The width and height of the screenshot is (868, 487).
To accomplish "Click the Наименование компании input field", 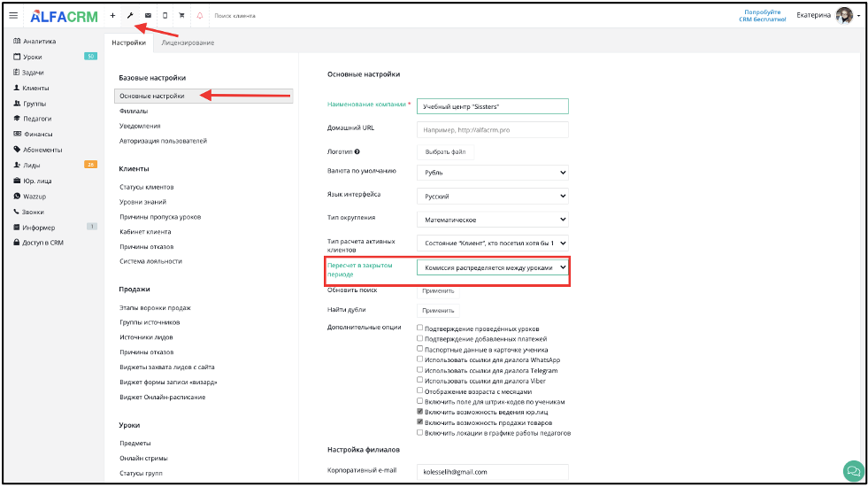I will click(493, 106).
